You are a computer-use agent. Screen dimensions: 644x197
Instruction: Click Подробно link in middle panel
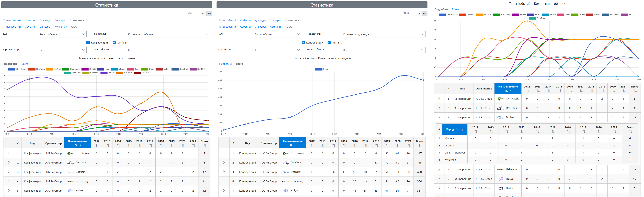(x=226, y=64)
